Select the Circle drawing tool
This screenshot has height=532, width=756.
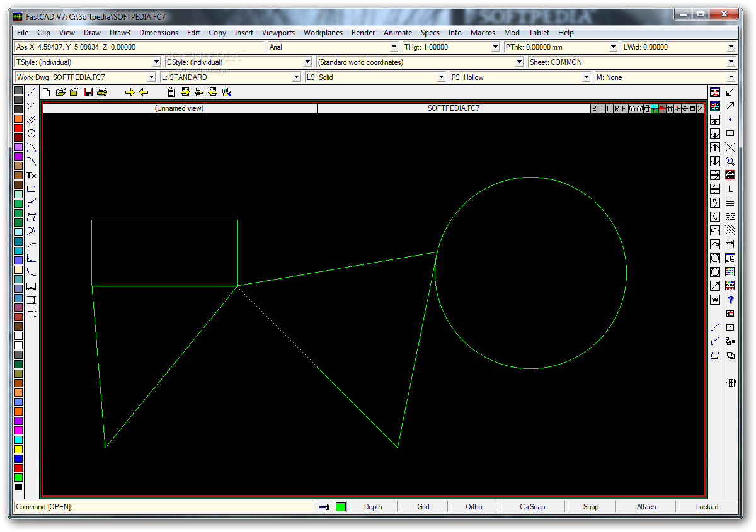(x=31, y=133)
